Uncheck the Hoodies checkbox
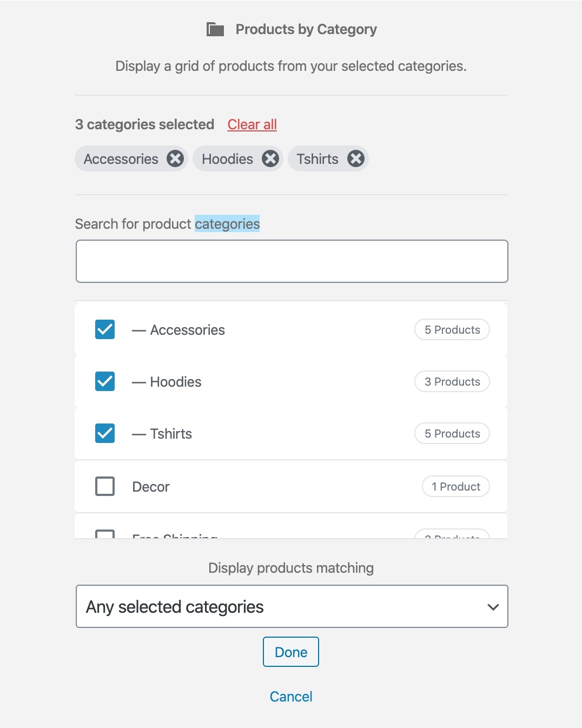582x728 pixels. click(x=105, y=381)
